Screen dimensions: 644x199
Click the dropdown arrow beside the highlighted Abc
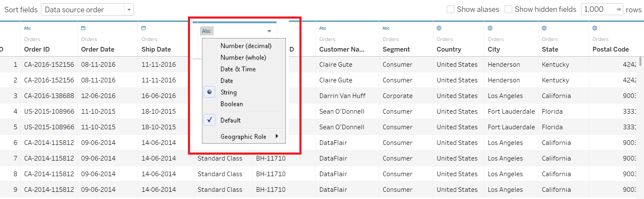[x=269, y=31]
